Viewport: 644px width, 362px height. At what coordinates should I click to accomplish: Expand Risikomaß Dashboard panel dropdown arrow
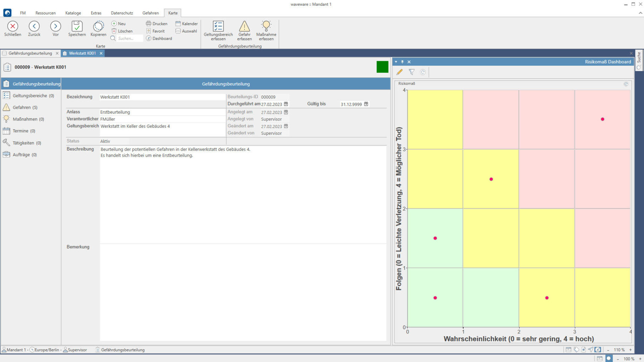click(396, 62)
